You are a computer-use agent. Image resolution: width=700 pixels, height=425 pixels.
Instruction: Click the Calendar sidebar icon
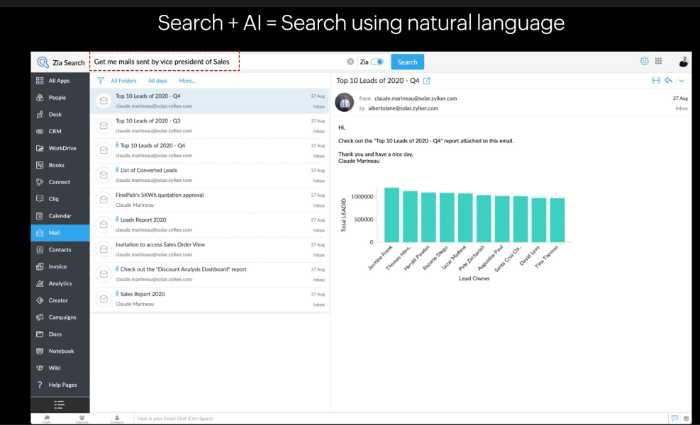tap(40, 216)
